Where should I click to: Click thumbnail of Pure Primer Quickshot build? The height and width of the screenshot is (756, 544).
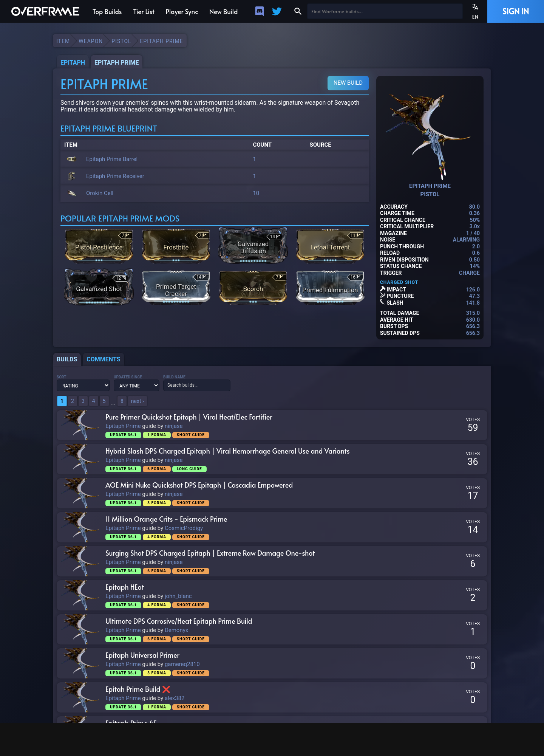coord(81,425)
